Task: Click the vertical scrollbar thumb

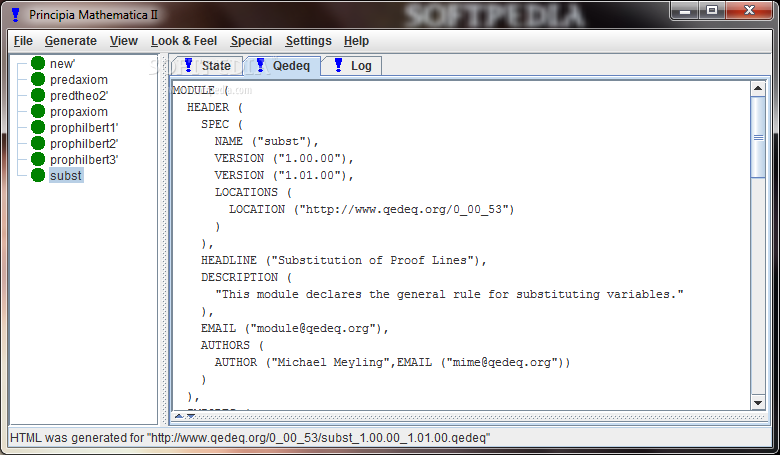Action: 758,137
